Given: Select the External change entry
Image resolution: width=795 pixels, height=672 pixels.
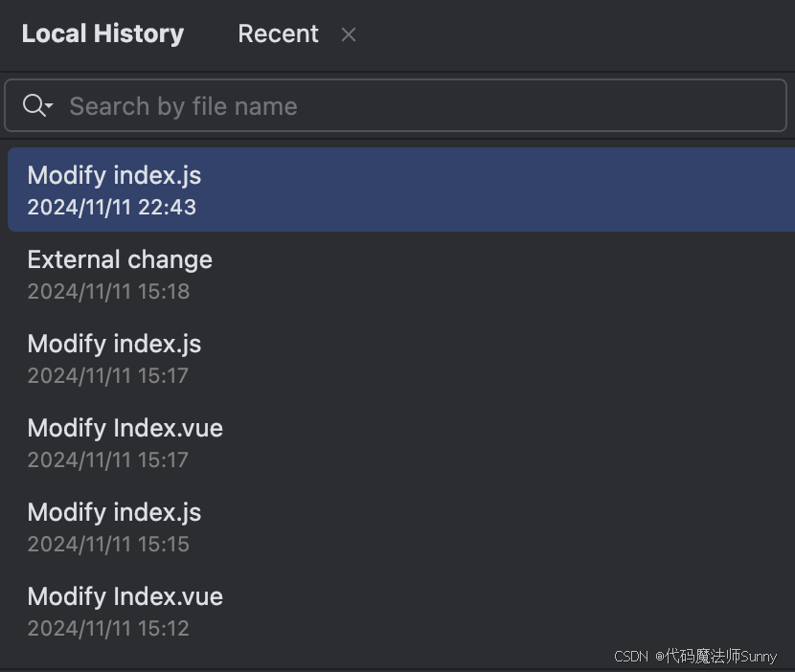Looking at the screenshot, I should pyautogui.click(x=401, y=274).
